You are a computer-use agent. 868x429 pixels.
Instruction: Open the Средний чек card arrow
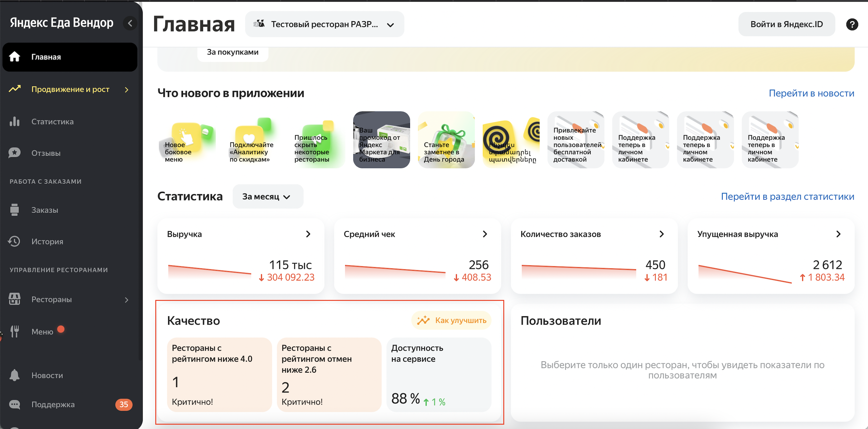(484, 234)
